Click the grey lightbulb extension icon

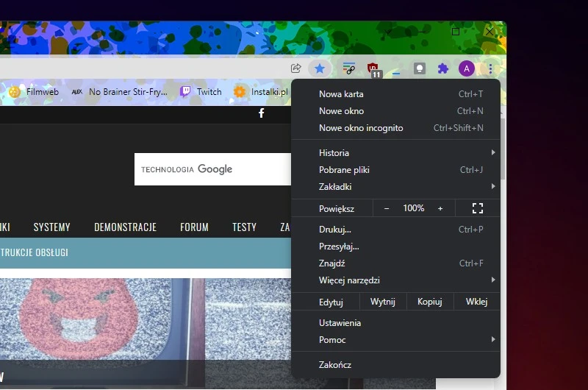tap(419, 68)
